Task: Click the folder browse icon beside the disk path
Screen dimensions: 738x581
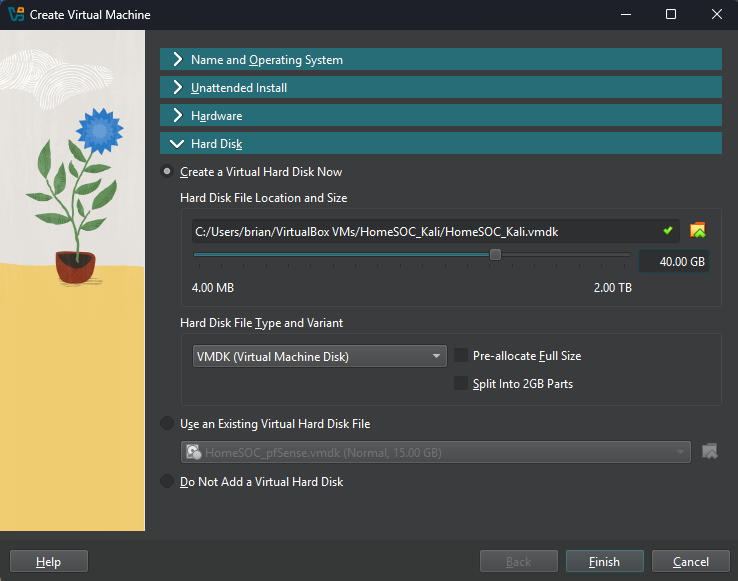Action: tap(698, 231)
